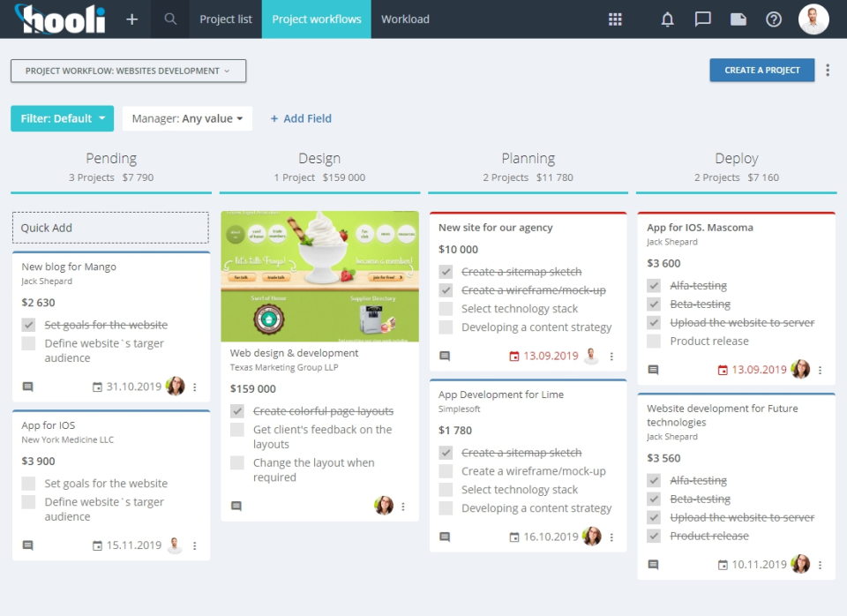This screenshot has width=847, height=616.
Task: Click the Design column header
Action: (x=319, y=158)
